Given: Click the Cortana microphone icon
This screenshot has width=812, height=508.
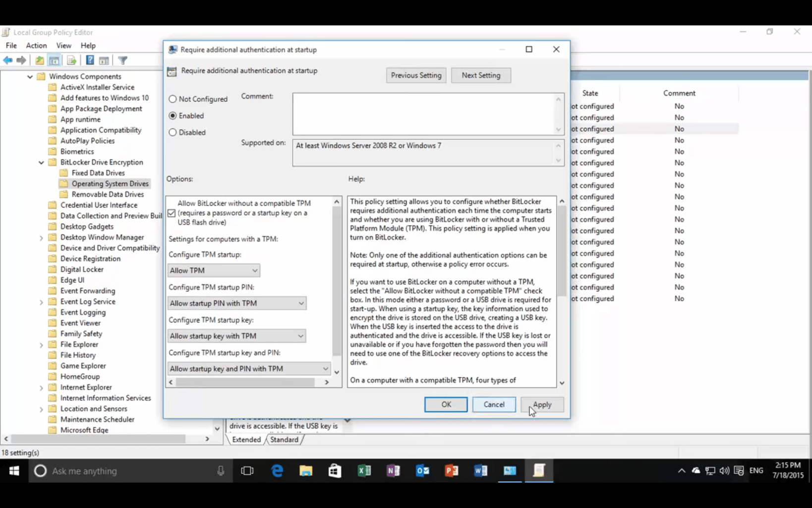Looking at the screenshot, I should 221,471.
